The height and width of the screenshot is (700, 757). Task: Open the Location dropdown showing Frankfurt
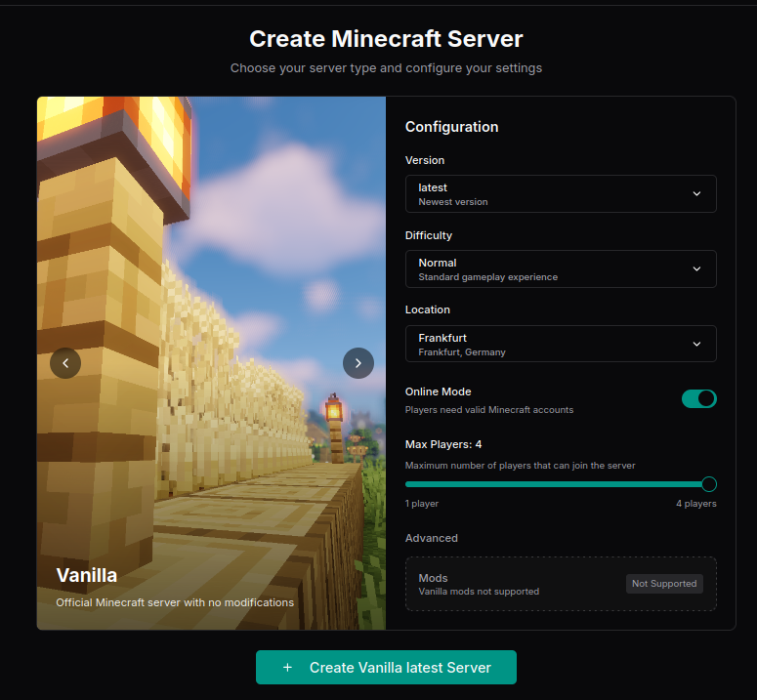(x=561, y=344)
